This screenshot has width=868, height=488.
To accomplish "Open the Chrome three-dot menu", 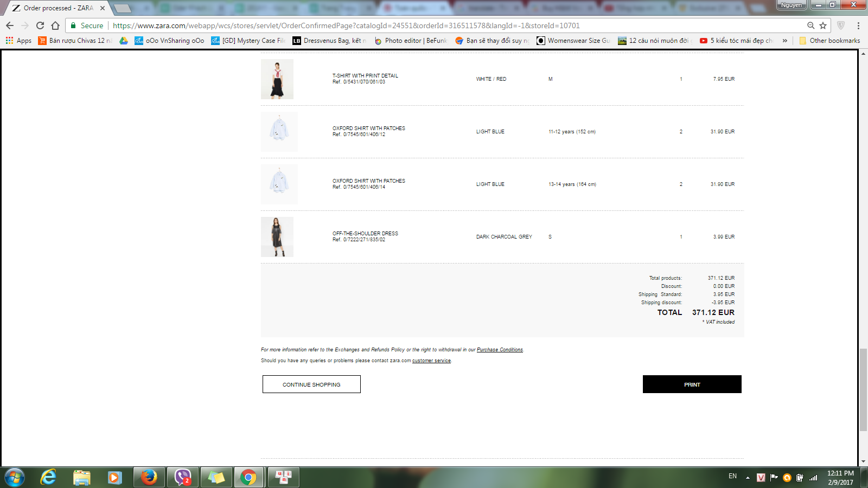I will pos(858,25).
